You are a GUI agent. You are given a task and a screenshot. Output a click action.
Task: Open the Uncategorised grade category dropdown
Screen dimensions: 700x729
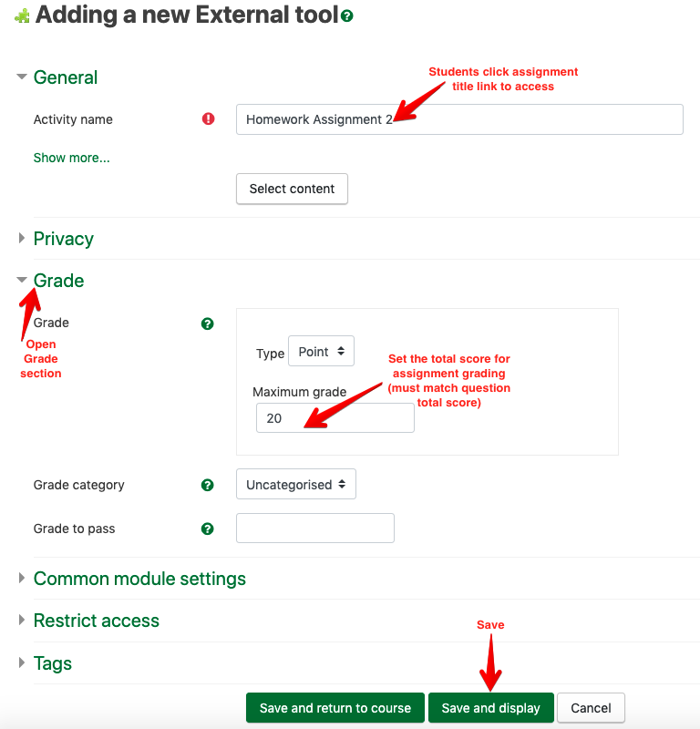pyautogui.click(x=295, y=484)
